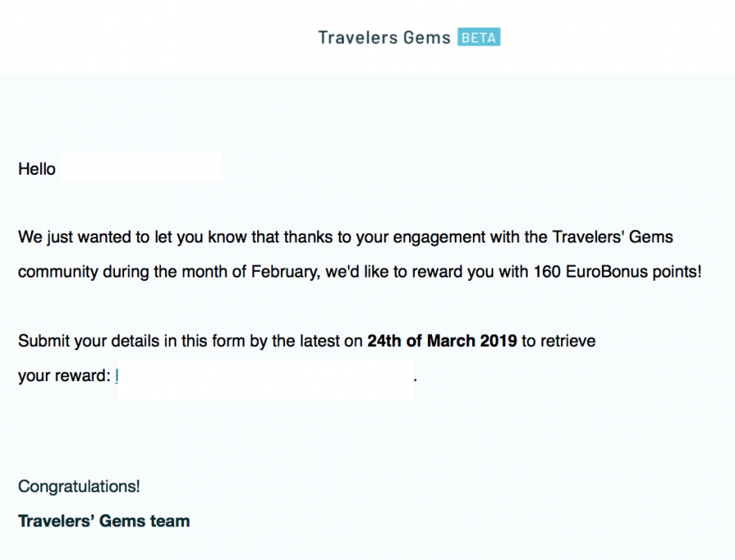Click the Hello greeting word

coord(37,170)
